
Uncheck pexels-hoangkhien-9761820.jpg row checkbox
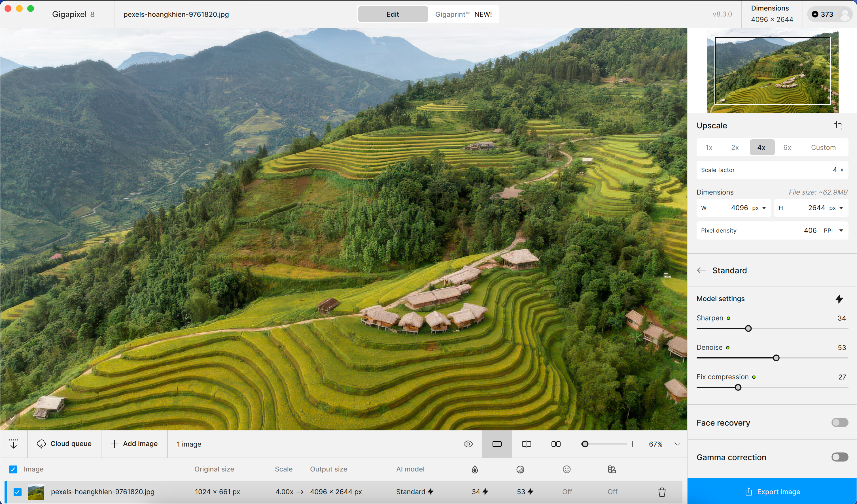tap(17, 492)
